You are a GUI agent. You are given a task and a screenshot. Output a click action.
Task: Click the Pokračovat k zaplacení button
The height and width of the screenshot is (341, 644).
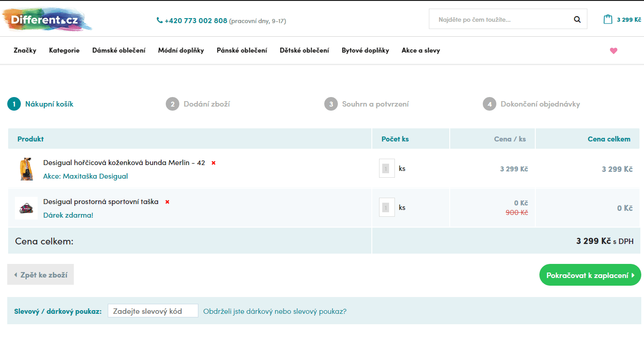point(590,275)
